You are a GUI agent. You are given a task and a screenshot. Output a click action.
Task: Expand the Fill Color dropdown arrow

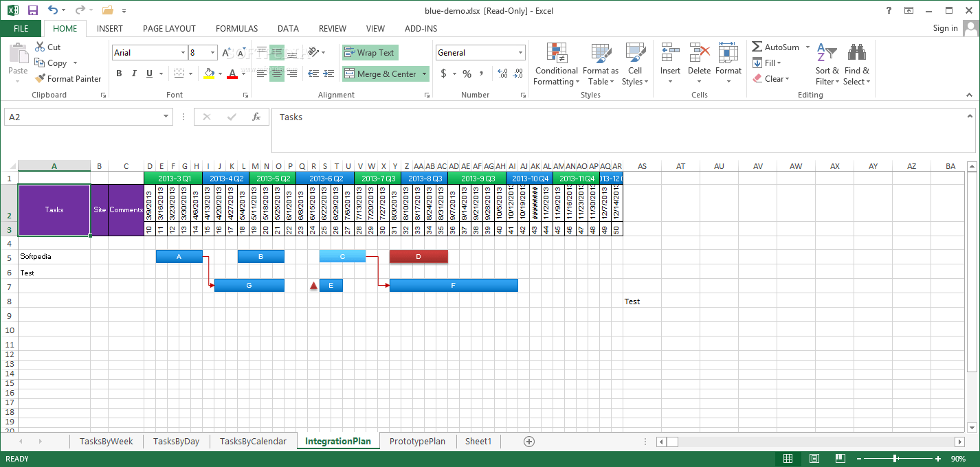point(221,73)
